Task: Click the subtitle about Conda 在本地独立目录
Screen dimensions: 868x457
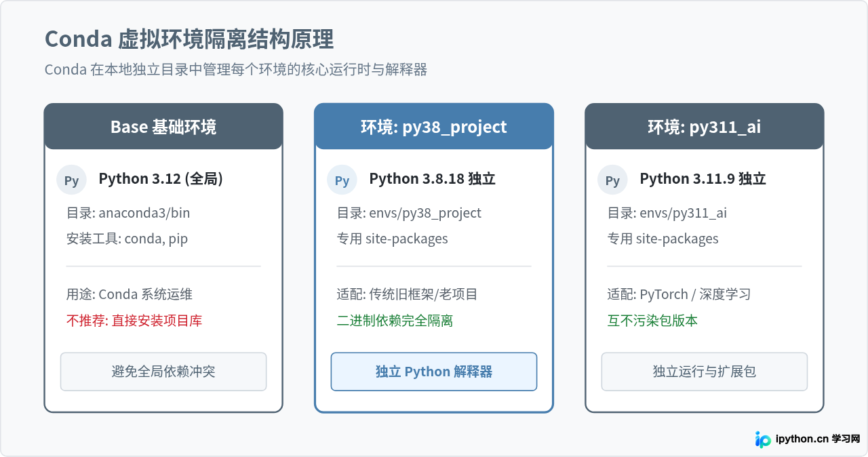Action: [x=236, y=70]
